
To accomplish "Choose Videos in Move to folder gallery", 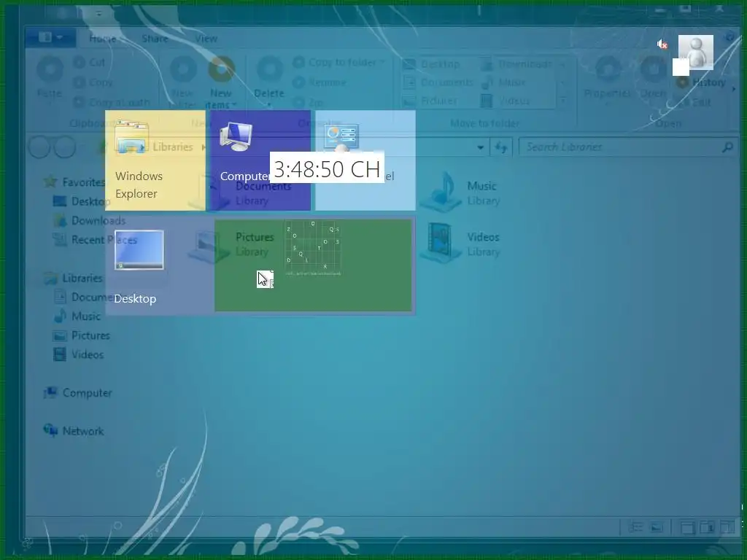I will tap(505, 101).
